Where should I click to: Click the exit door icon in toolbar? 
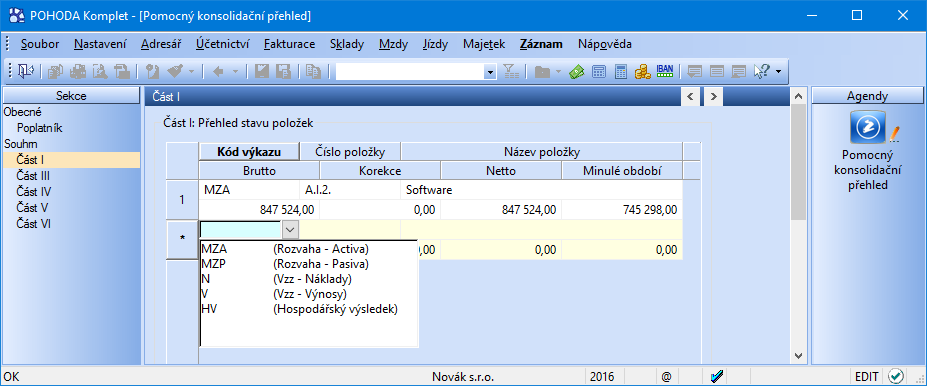point(25,72)
